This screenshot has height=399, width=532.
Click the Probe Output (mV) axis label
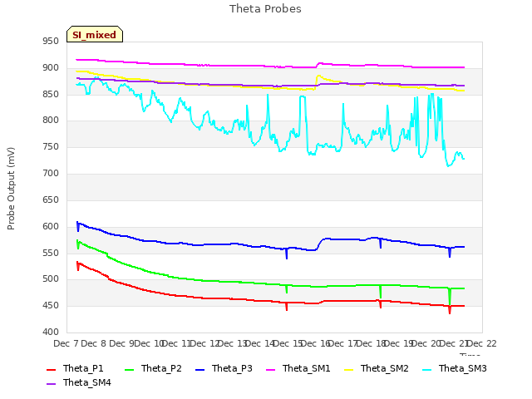click(x=11, y=189)
